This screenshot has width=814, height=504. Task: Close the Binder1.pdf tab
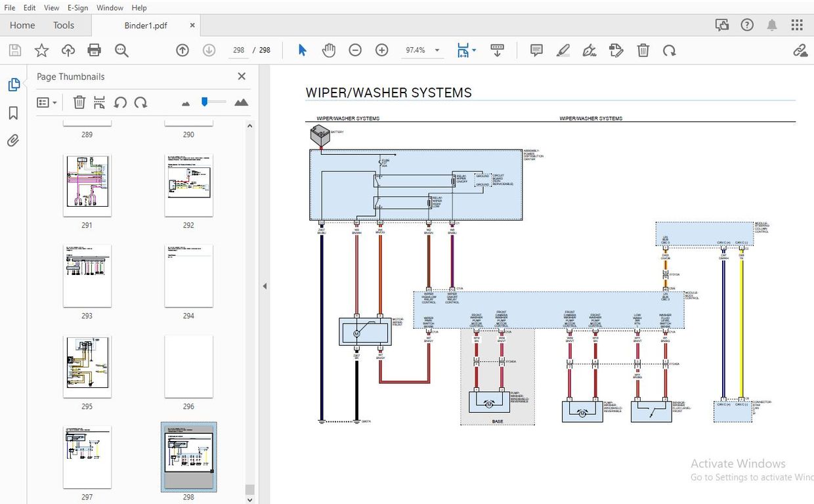pyautogui.click(x=192, y=26)
